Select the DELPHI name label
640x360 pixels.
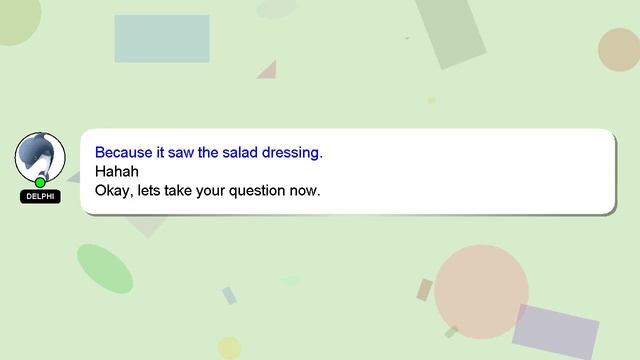coord(40,196)
